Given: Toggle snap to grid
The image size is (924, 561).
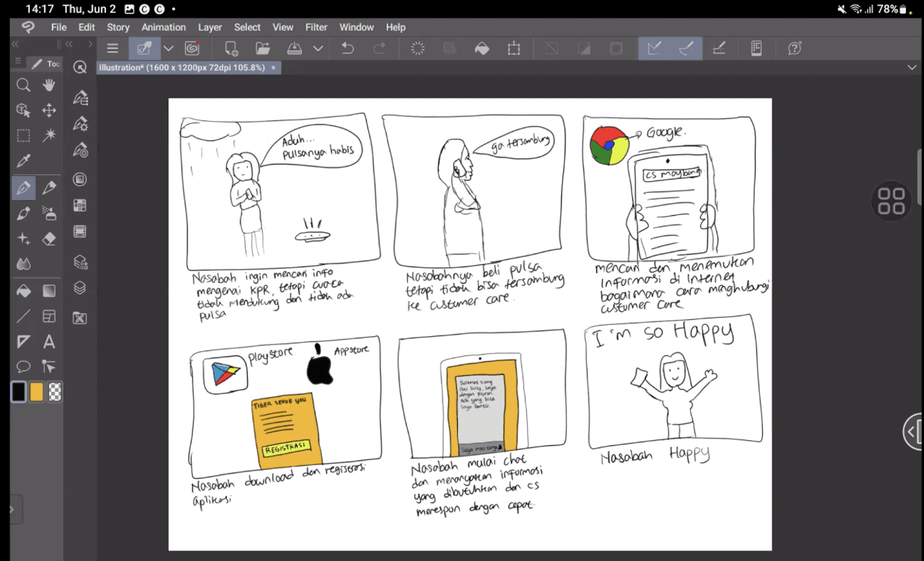Looking at the screenshot, I should click(x=718, y=48).
